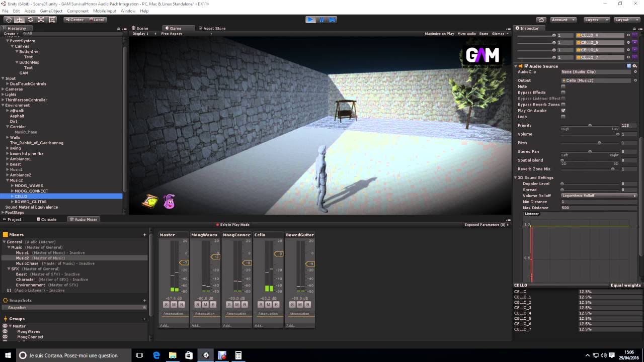
Task: Click the Pitch slider handle
Action: tap(599, 143)
